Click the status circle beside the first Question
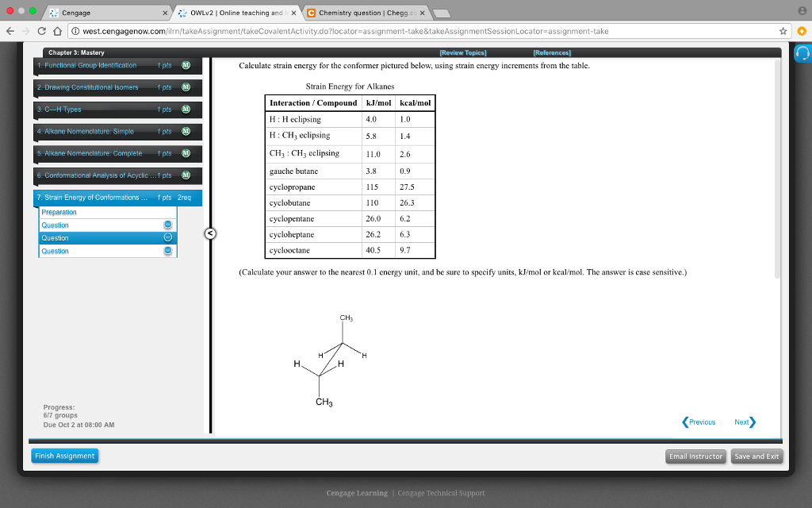 (167, 225)
